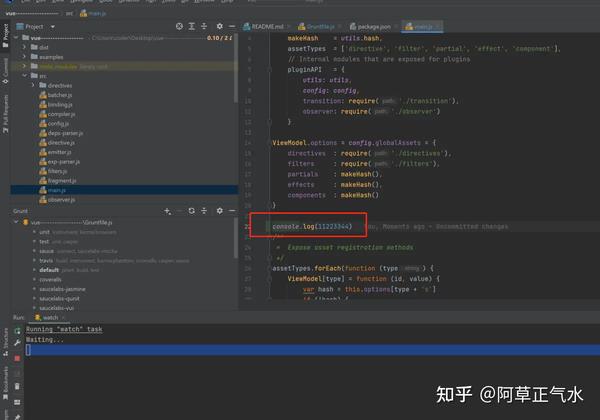Click the console.log line in editor
Viewport: 600px width, 420px height.
pos(312,226)
